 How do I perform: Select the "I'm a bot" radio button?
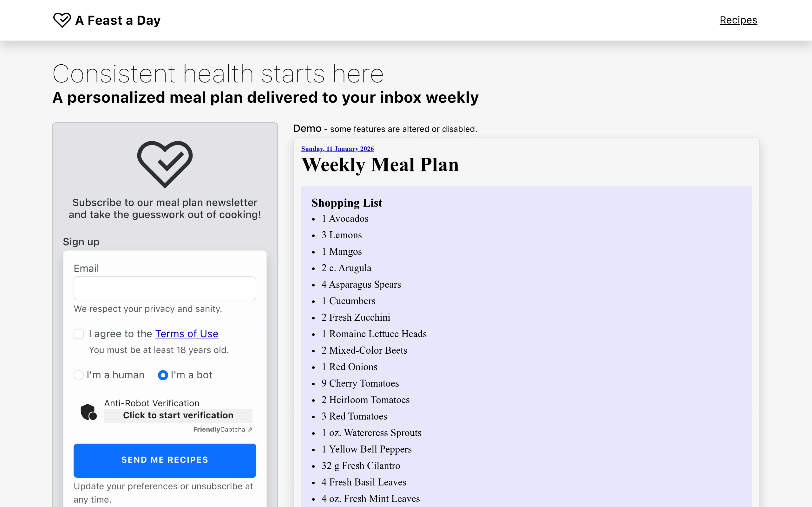tap(163, 375)
